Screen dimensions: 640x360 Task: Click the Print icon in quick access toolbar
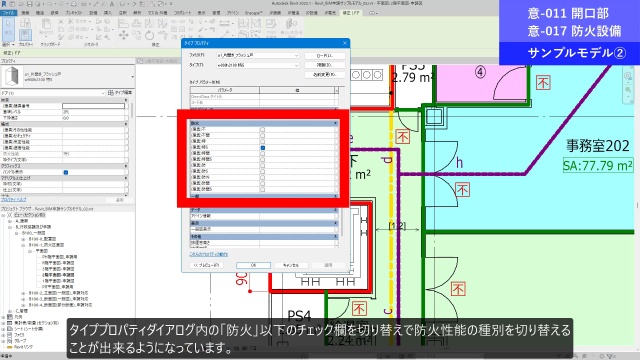(x=73, y=4)
